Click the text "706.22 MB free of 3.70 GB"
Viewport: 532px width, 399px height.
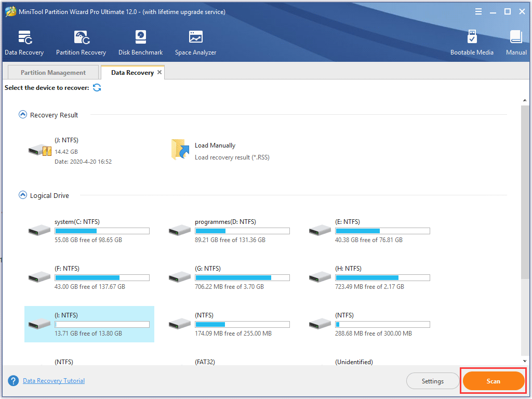coord(229,287)
